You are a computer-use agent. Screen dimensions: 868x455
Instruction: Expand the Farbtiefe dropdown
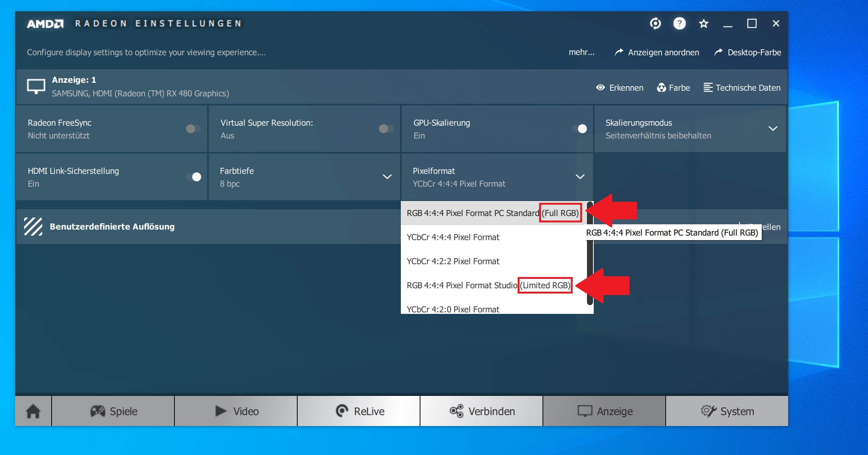(x=387, y=177)
